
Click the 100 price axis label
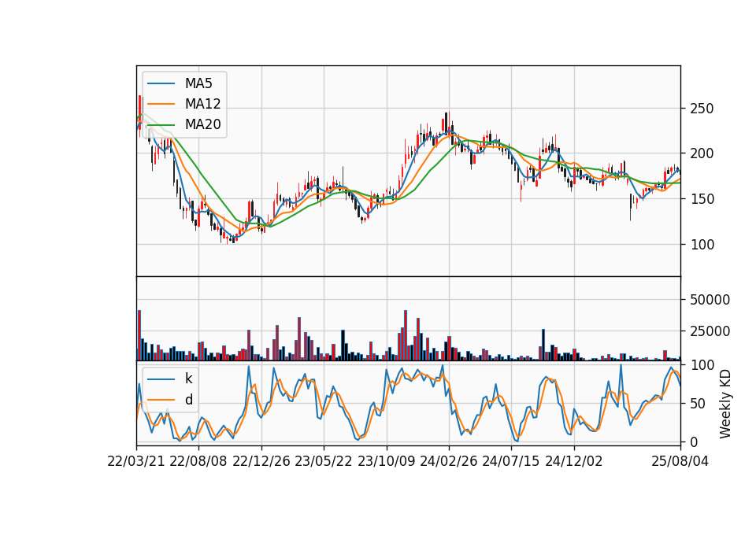pyautogui.click(x=702, y=244)
